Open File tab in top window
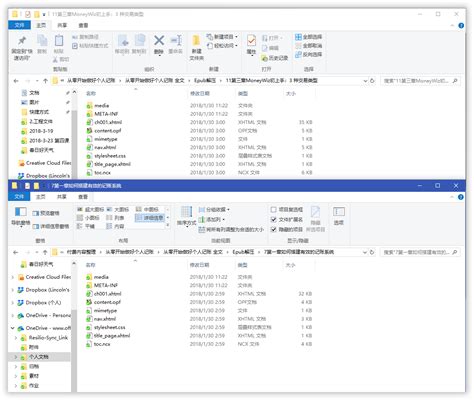This screenshot has width=474, height=400. pos(19,25)
